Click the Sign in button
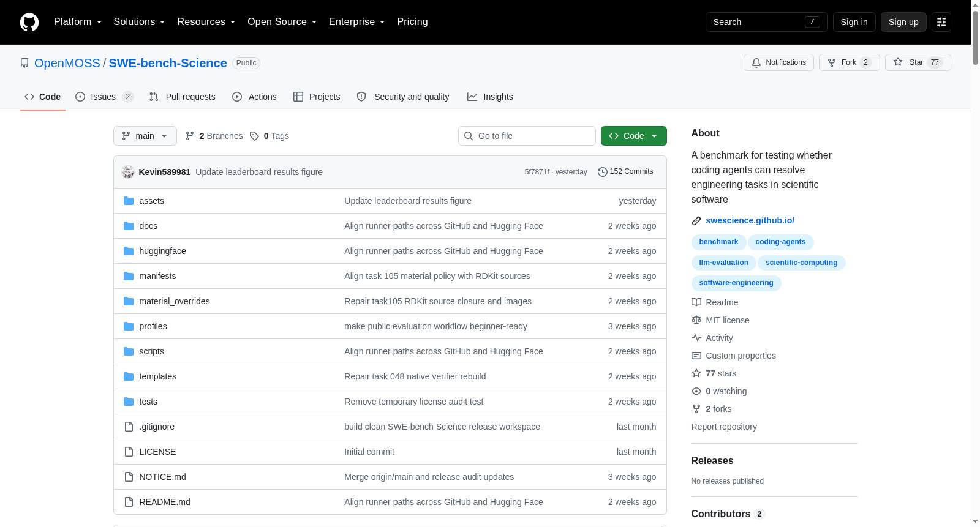980x527 pixels. coord(854,22)
